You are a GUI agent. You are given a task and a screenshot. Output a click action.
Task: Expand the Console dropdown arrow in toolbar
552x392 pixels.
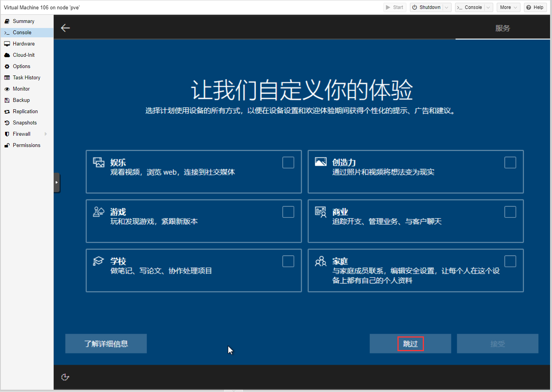(x=488, y=7)
